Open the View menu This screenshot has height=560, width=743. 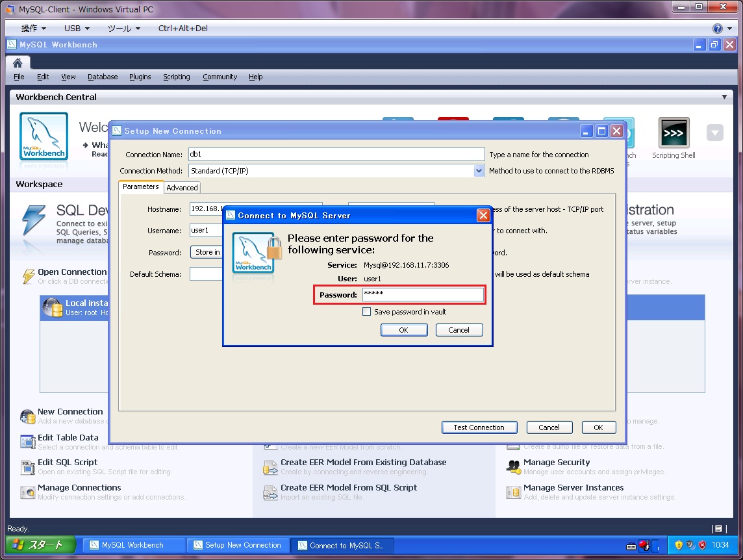click(68, 77)
